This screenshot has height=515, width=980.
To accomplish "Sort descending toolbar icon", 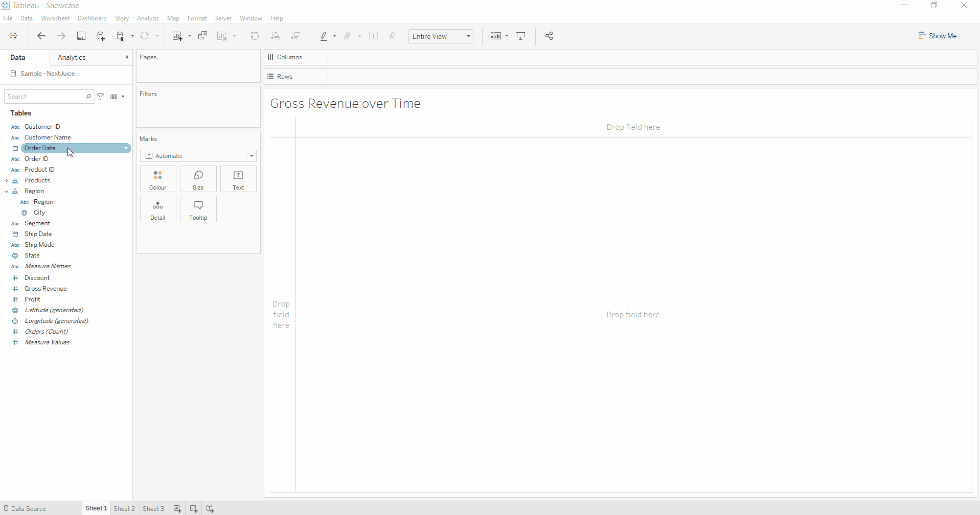I will (295, 36).
